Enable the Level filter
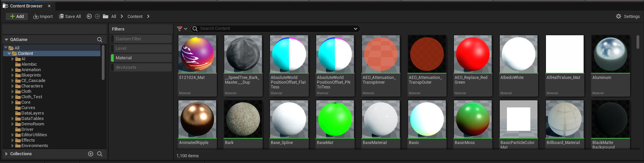644x163 pixels. coord(141,48)
